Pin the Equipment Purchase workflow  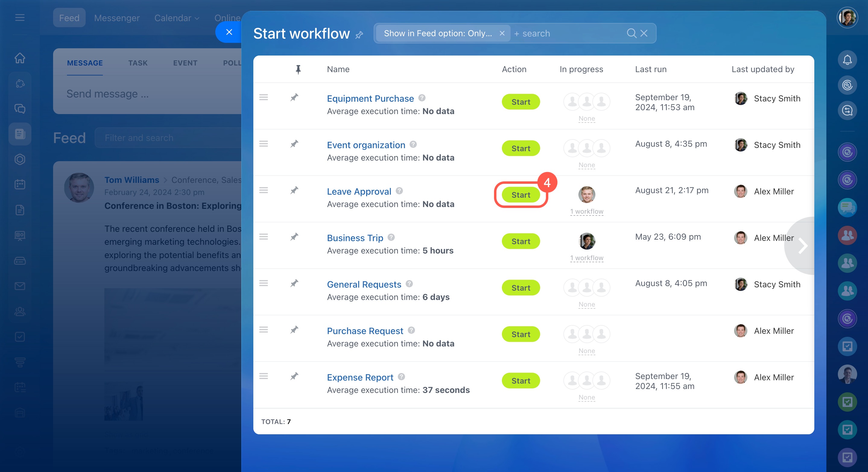pyautogui.click(x=294, y=97)
